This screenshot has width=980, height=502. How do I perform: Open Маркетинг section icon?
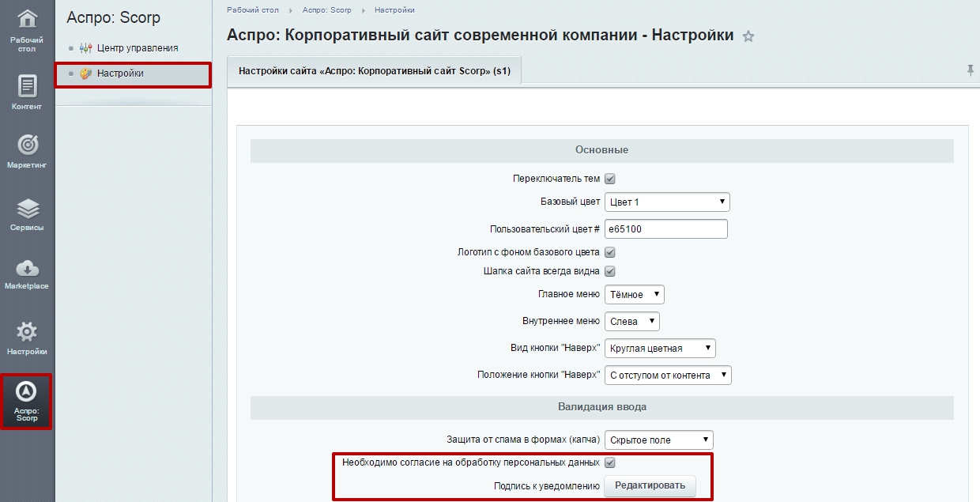(x=27, y=145)
